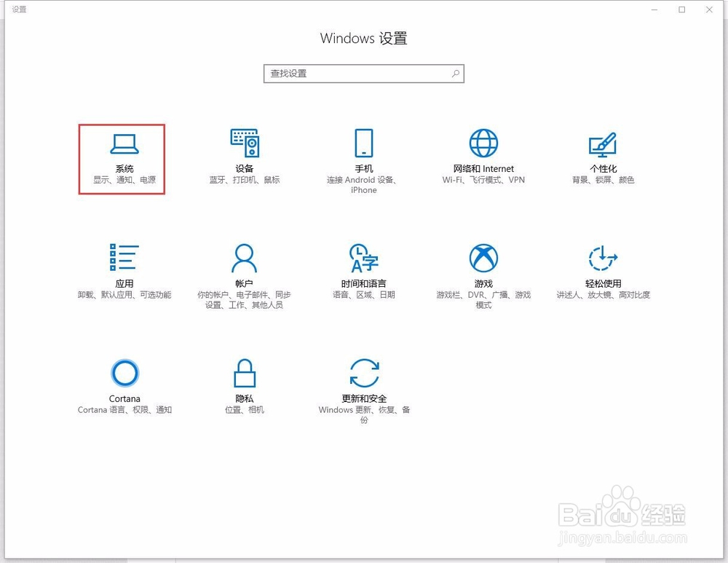
Task: Click the 卸载、默认应用、可选功能 description
Action: tap(124, 294)
